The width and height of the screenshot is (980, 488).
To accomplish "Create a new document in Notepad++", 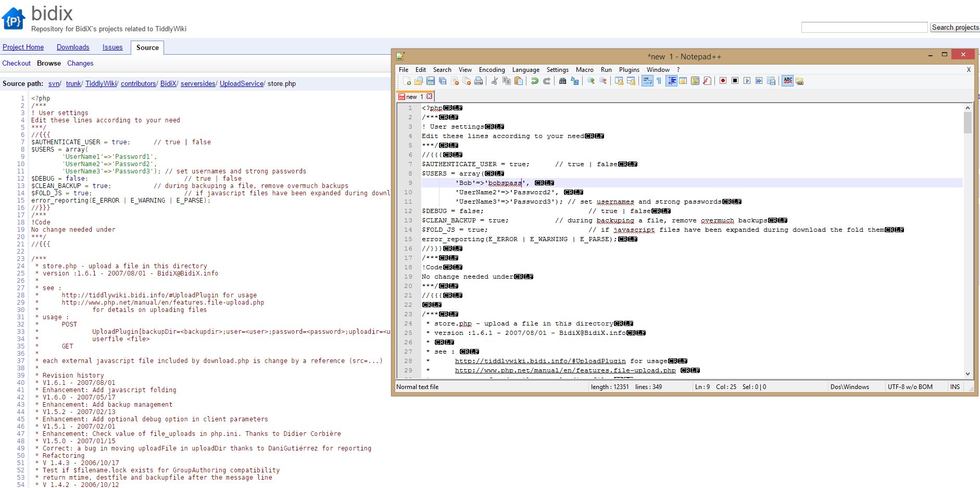I will (407, 81).
